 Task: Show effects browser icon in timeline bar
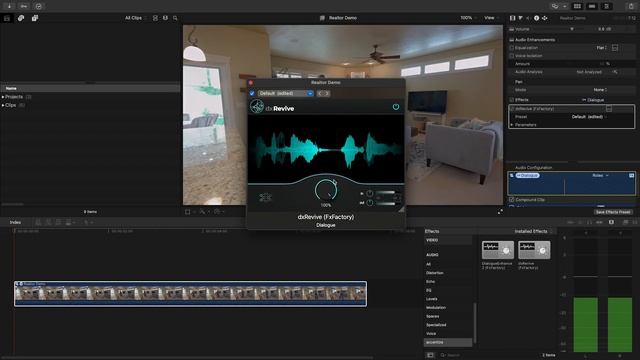click(625, 222)
